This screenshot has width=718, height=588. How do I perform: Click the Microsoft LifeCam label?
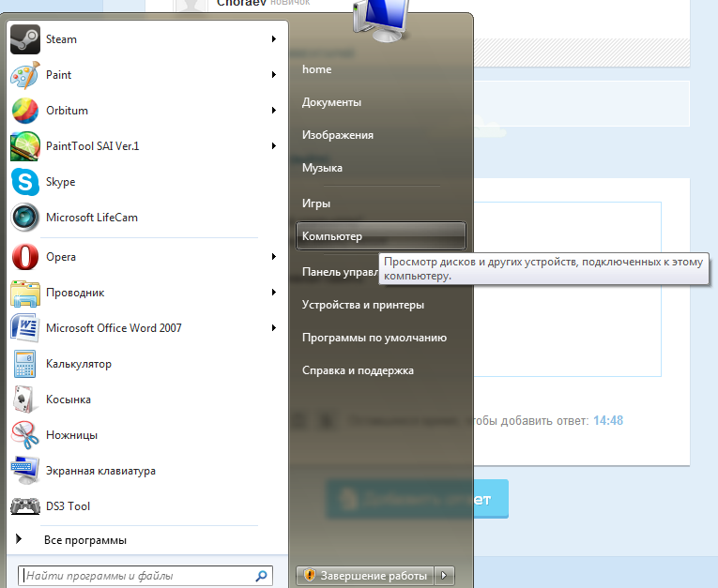pyautogui.click(x=92, y=218)
